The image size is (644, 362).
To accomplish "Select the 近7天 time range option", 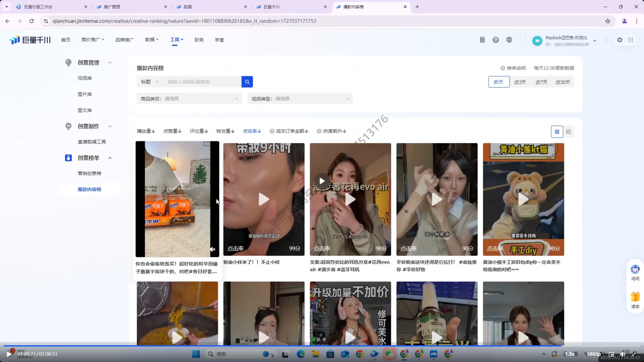I will (x=541, y=82).
